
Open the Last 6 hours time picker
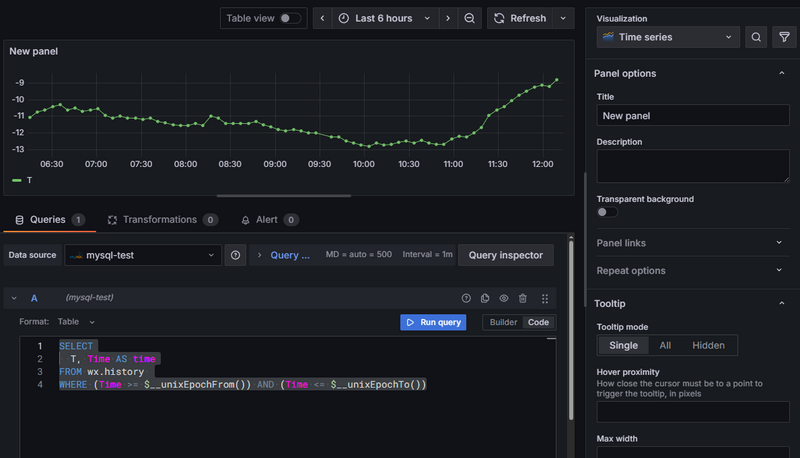coord(385,18)
